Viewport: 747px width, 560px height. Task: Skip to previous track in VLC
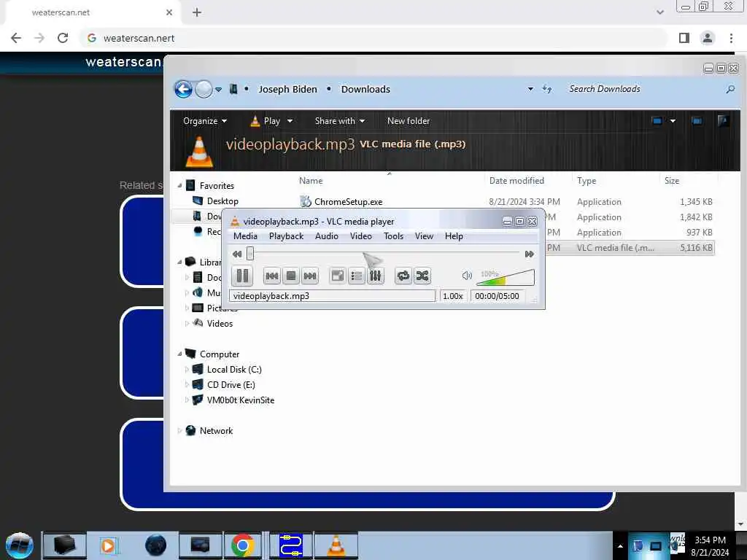pos(271,276)
